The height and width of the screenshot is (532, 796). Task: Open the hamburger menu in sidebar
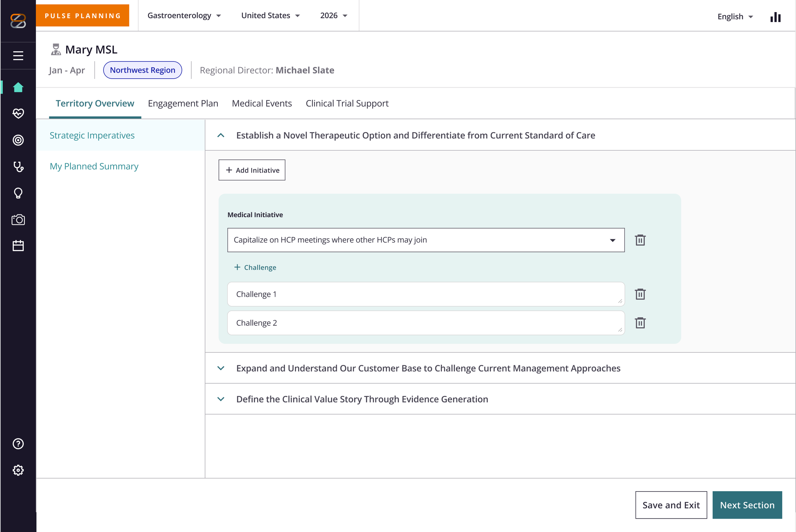coord(18,56)
